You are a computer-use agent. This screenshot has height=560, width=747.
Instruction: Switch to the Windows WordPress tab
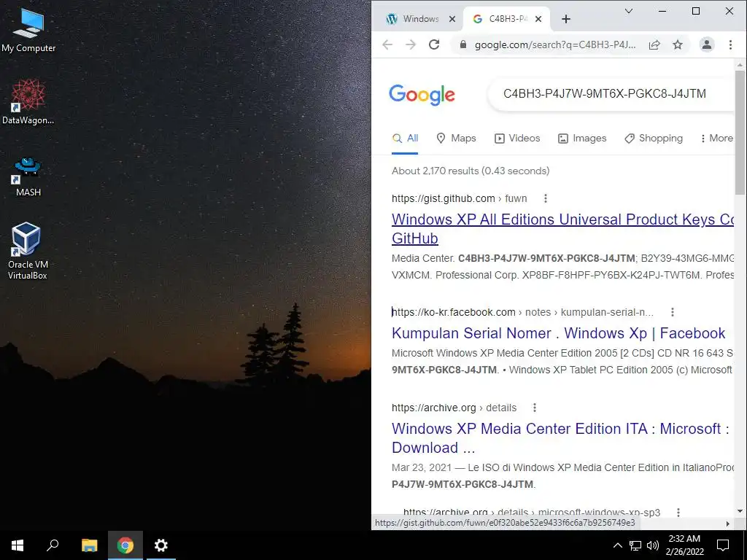tap(413, 19)
